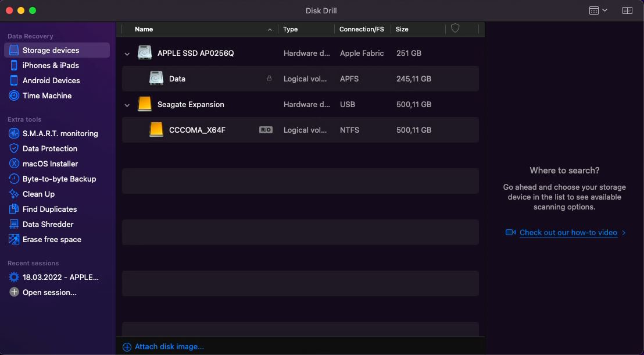
Task: Click the Storage devices disk icon
Action: pyautogui.click(x=14, y=50)
